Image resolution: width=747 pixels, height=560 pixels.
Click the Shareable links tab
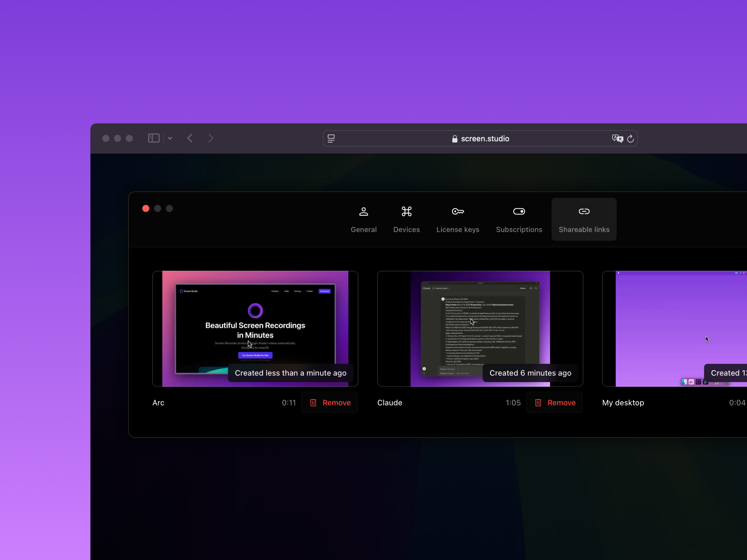[584, 219]
